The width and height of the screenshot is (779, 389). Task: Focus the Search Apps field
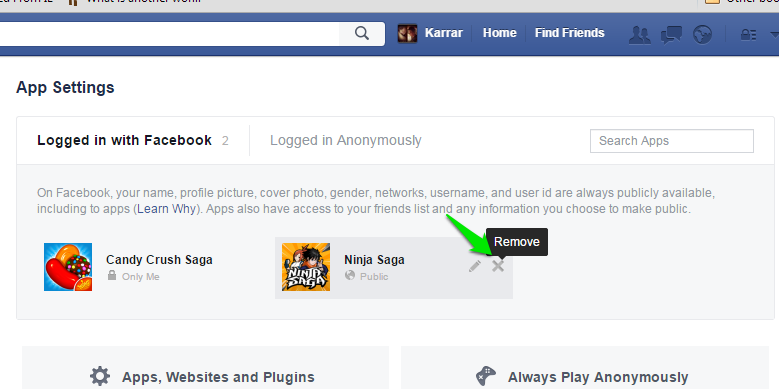(672, 141)
